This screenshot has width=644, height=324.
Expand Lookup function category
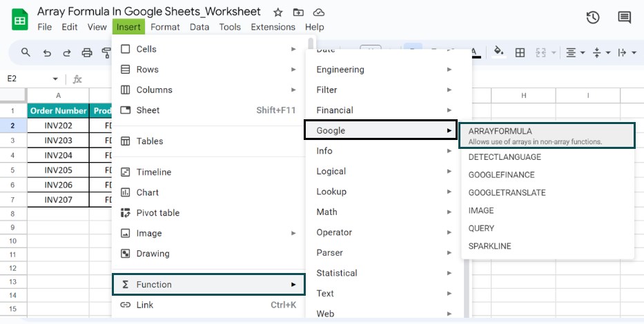[x=384, y=192]
